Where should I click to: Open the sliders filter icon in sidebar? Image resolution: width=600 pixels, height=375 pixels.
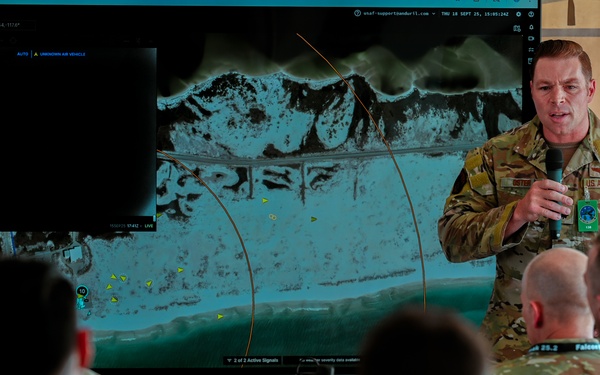point(531,49)
